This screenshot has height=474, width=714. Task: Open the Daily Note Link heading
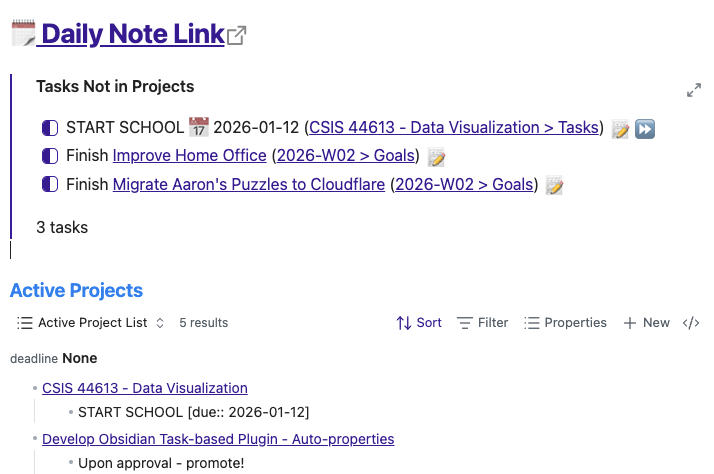click(x=132, y=34)
